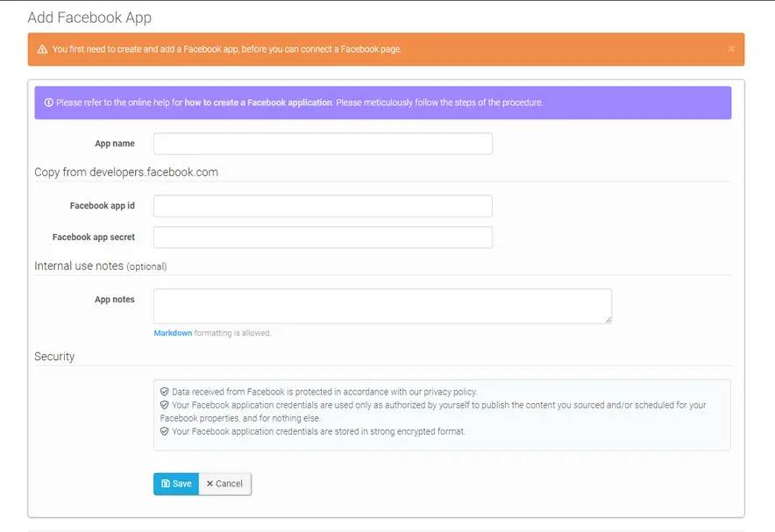Click the App notes text area
Image resolution: width=775 pixels, height=532 pixels.
coord(382,306)
